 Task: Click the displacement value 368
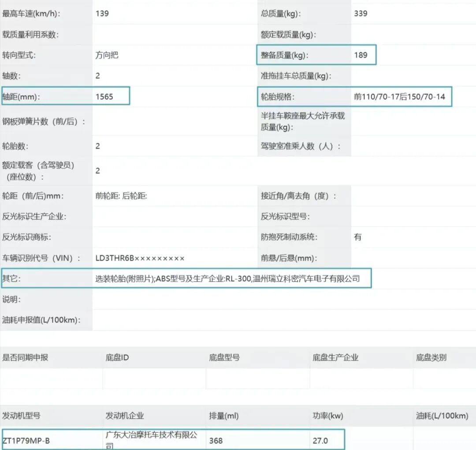[216, 441]
